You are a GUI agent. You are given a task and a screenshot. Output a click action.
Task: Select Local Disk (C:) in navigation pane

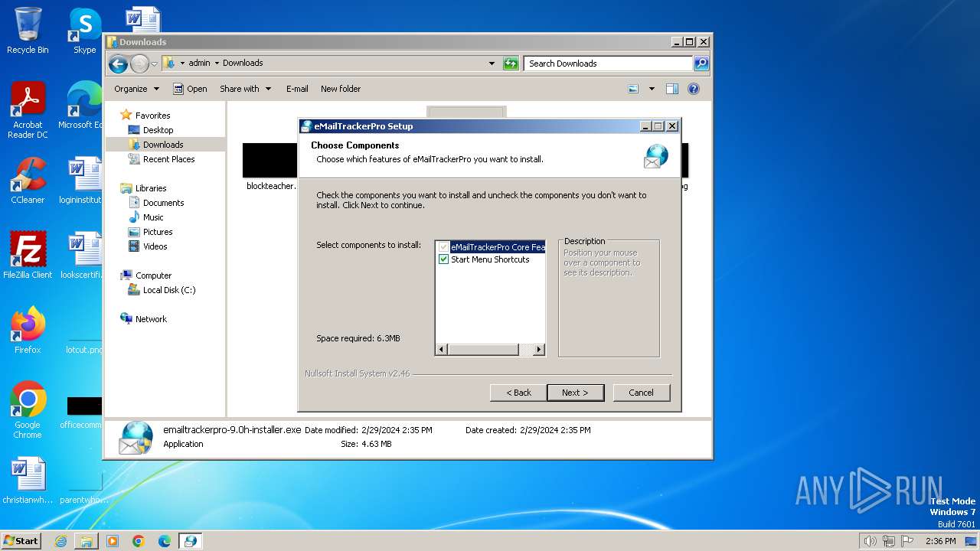(x=168, y=290)
